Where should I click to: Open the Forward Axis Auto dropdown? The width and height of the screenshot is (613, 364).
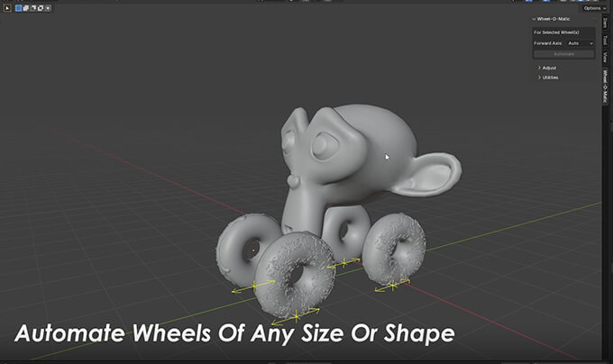pos(581,43)
